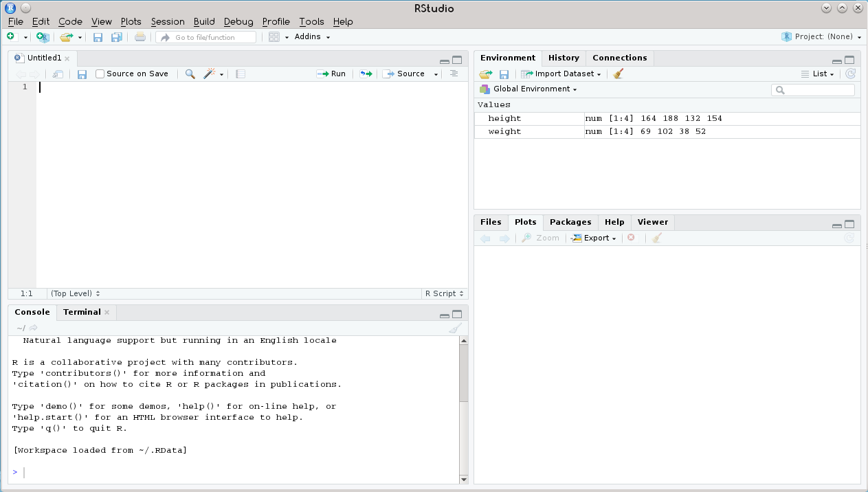Viewport: 868px width, 492px height.
Task: Click the Environment search field
Action: 813,89
